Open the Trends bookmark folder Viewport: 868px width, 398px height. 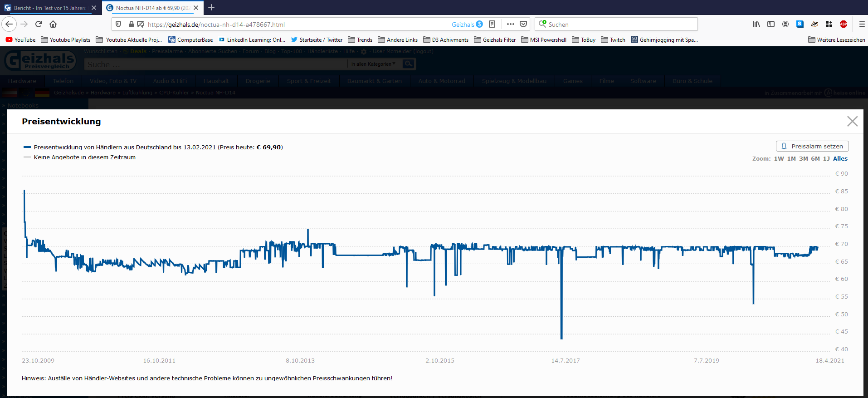pos(360,40)
